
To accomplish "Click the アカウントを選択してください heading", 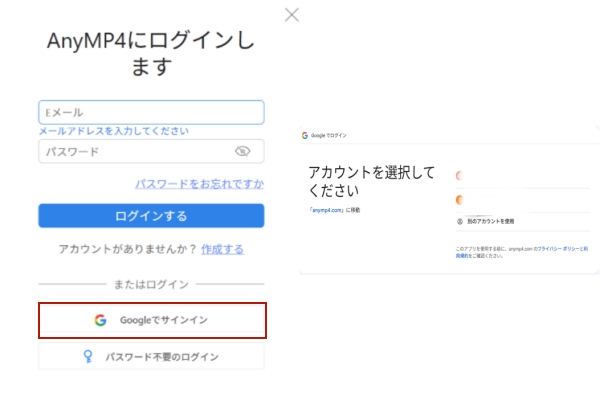I will 372,181.
